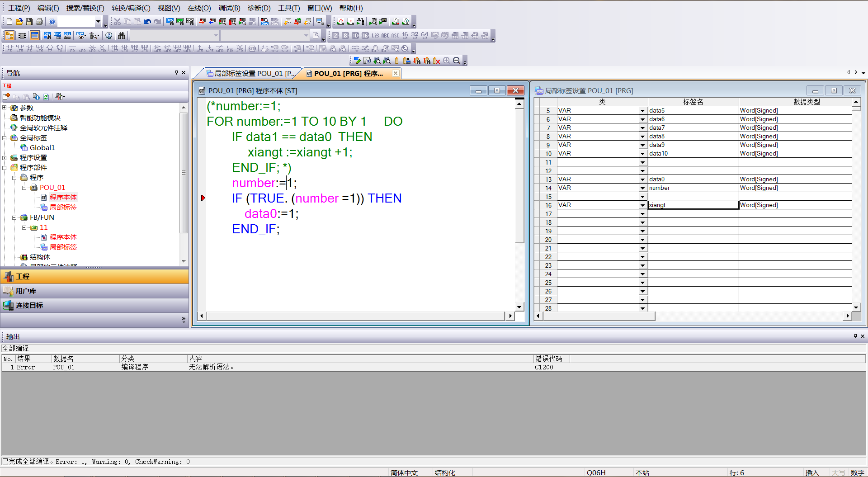The image size is (868, 477).
Task: Click the zoom out magnifier icon
Action: tap(457, 60)
